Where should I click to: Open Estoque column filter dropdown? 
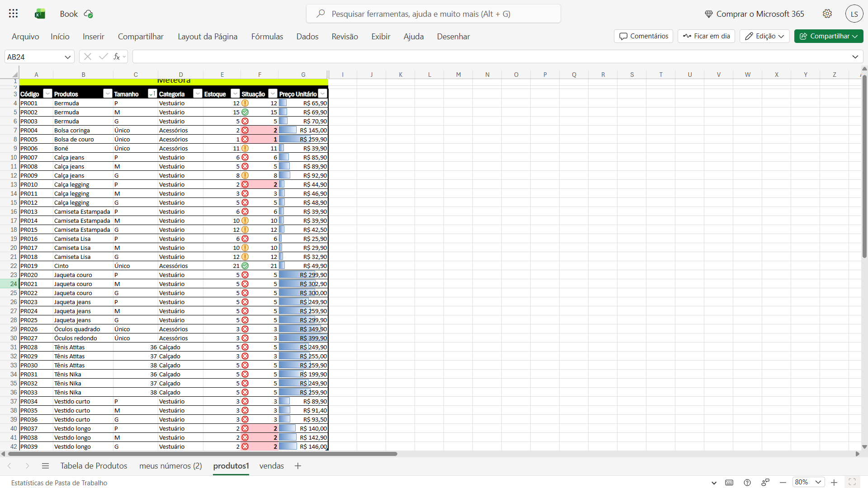pos(235,94)
